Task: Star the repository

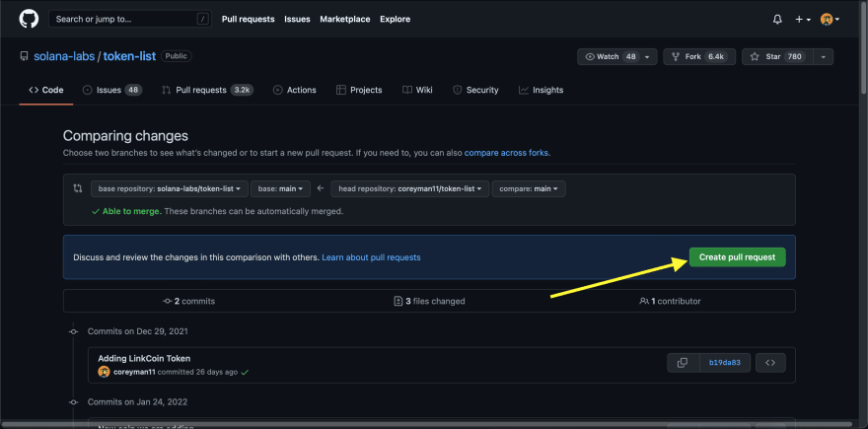Action: click(777, 56)
